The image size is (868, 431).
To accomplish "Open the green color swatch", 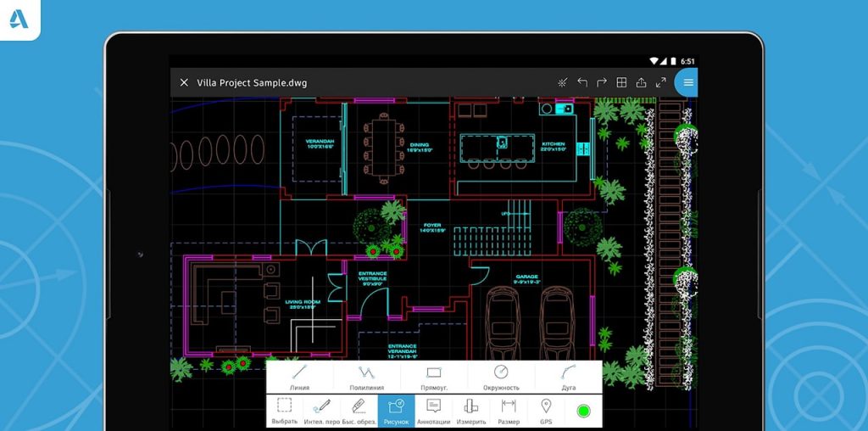I will tap(583, 411).
